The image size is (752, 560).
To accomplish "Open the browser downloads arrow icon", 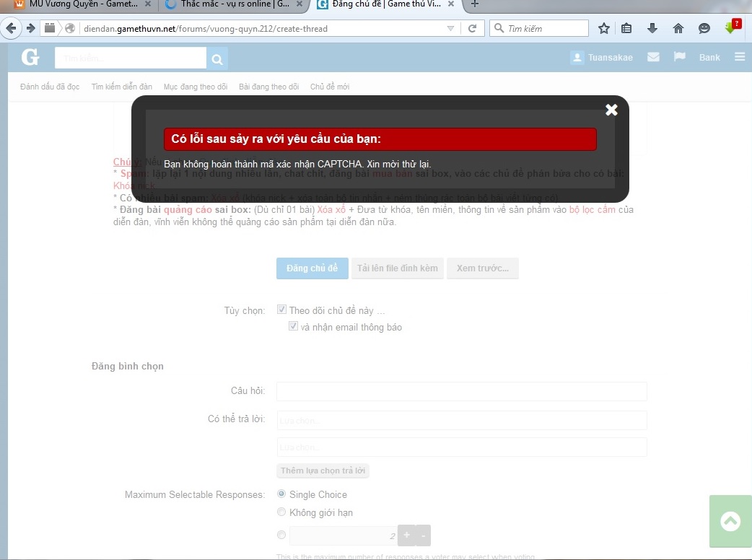I will point(652,29).
